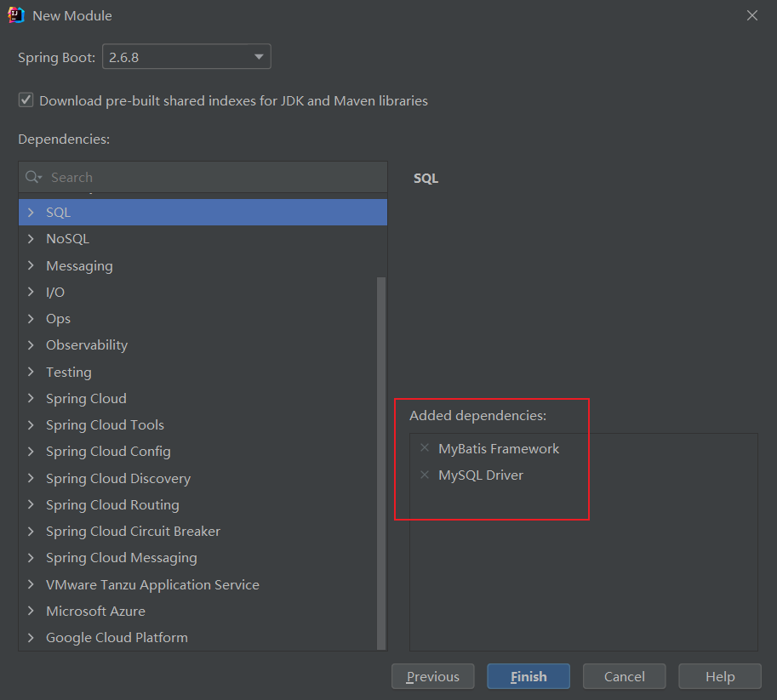Screen dimensions: 777x700
Task: Expand the Spring Cloud category chevron
Action: click(31, 398)
